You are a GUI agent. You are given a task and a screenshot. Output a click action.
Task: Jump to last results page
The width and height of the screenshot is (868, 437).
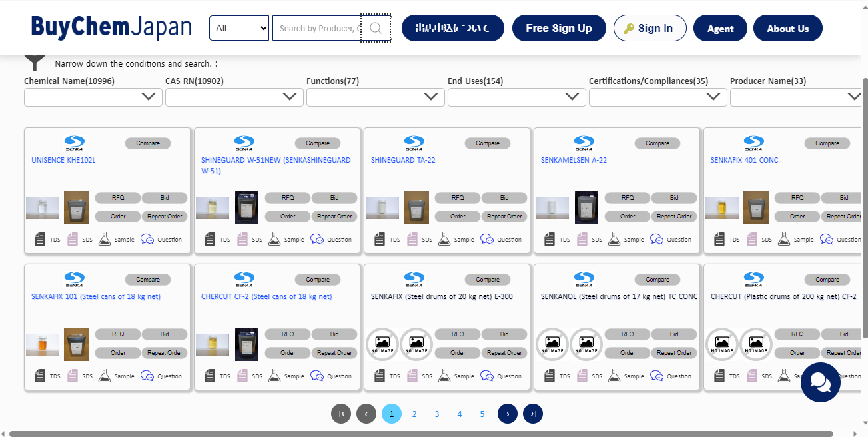[x=533, y=414]
